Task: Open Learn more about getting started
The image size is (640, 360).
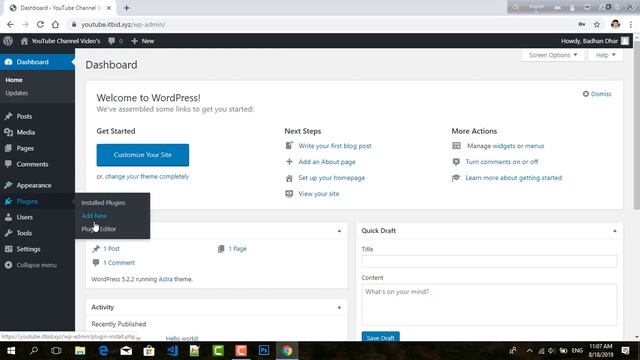Action: (513, 178)
